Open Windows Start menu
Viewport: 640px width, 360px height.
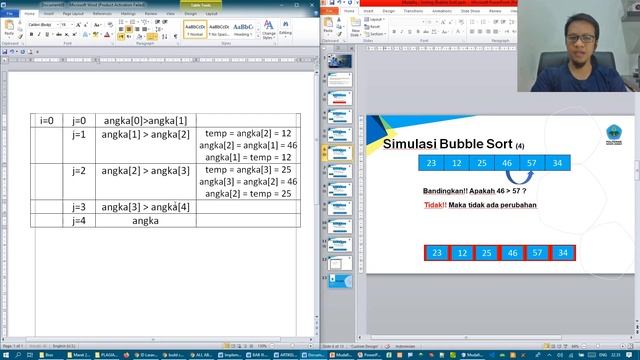[x=6, y=355]
